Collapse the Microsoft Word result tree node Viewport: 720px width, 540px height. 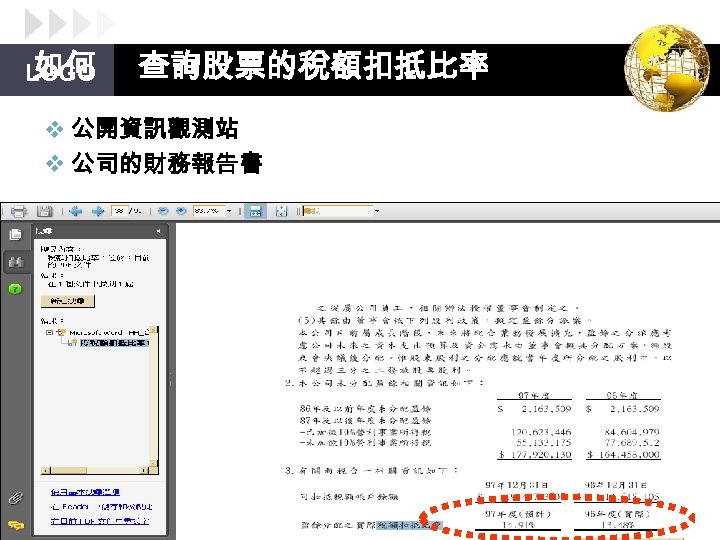[49, 332]
